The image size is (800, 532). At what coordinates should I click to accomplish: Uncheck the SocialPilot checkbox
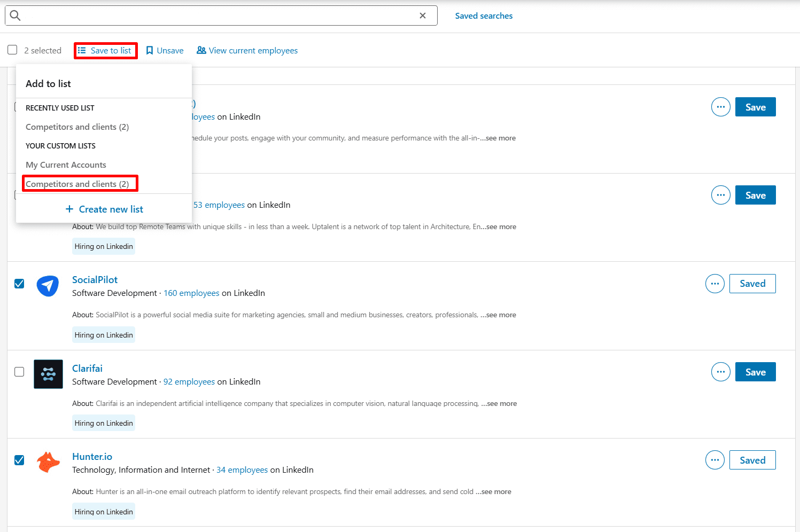19,284
